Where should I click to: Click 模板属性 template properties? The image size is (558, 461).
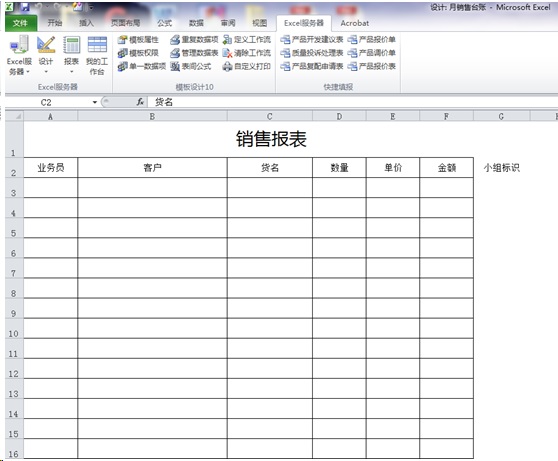(x=138, y=40)
